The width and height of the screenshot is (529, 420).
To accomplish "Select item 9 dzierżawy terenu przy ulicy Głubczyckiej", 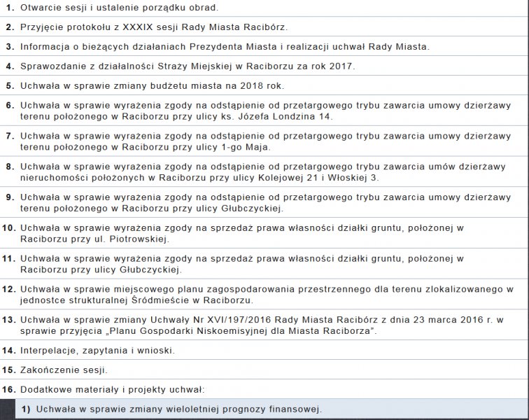I will 264,202.
